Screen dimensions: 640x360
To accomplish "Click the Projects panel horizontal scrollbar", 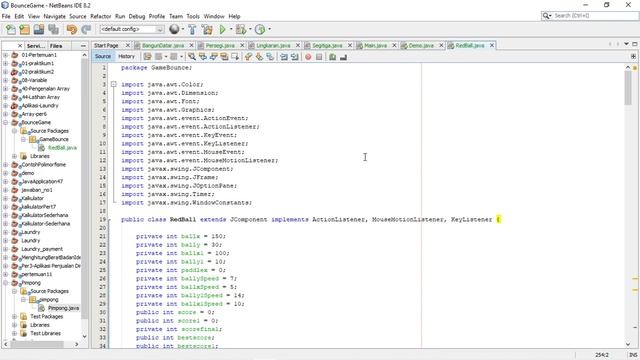I will tap(37, 344).
